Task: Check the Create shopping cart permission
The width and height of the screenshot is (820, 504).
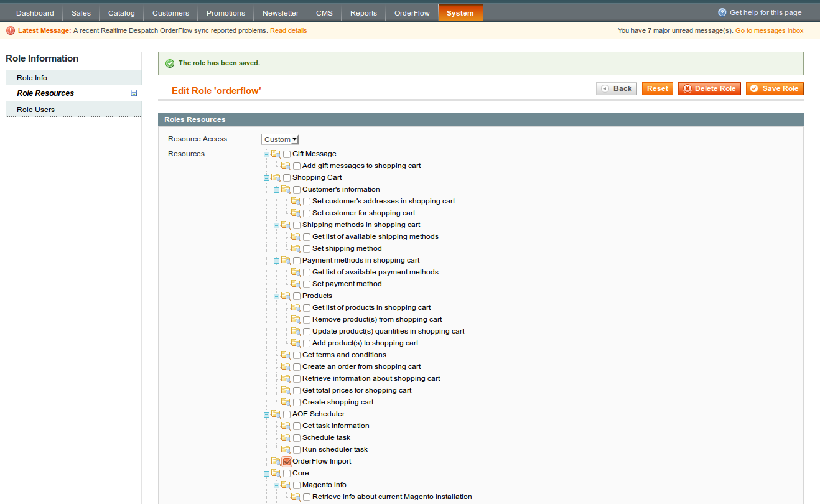Action: point(296,402)
